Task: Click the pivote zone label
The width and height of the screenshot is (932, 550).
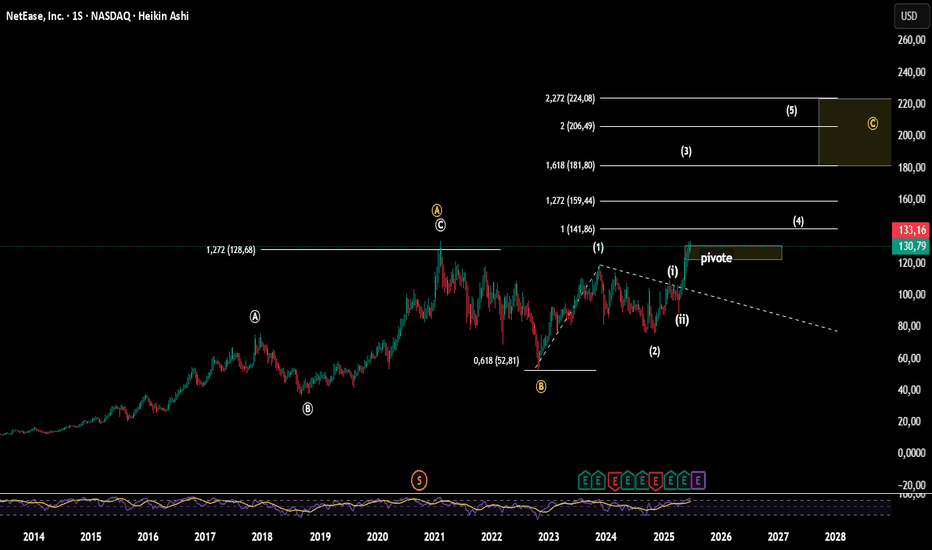Action: tap(716, 258)
